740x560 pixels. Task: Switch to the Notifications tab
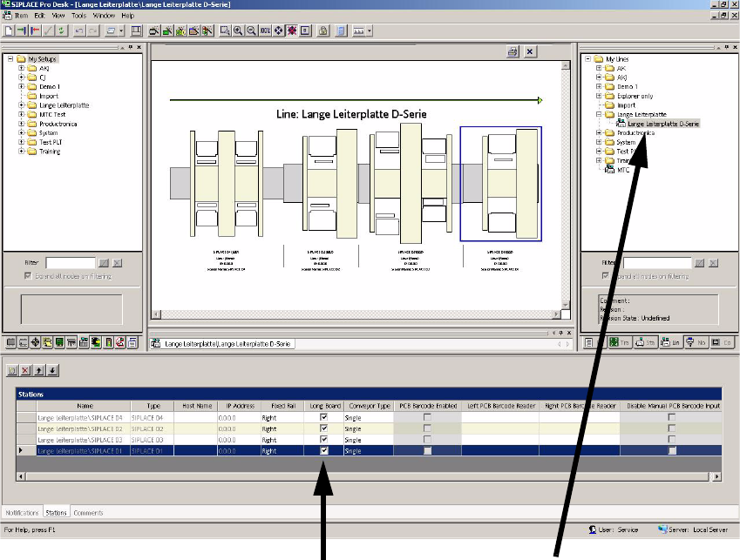click(x=22, y=513)
